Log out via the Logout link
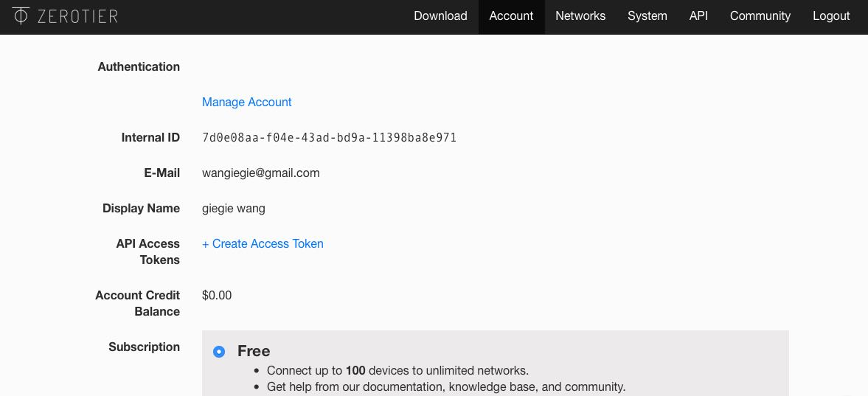Screen dimensions: 868x396 click(x=831, y=16)
